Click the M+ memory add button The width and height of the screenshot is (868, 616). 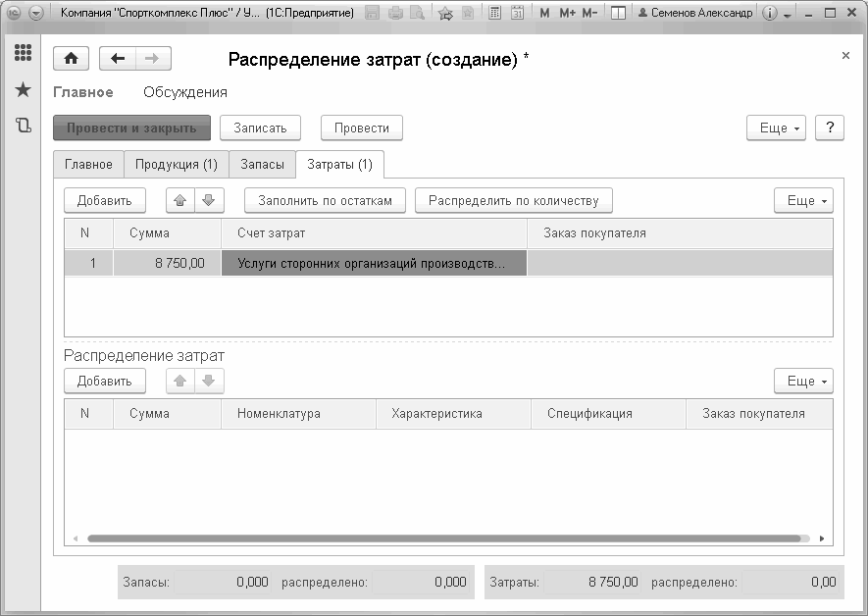click(x=567, y=13)
